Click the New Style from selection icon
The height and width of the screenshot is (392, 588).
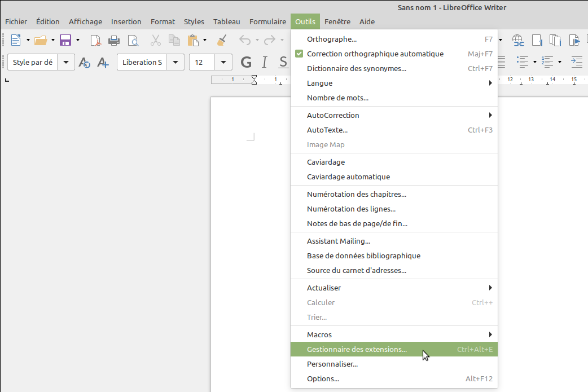(x=103, y=62)
